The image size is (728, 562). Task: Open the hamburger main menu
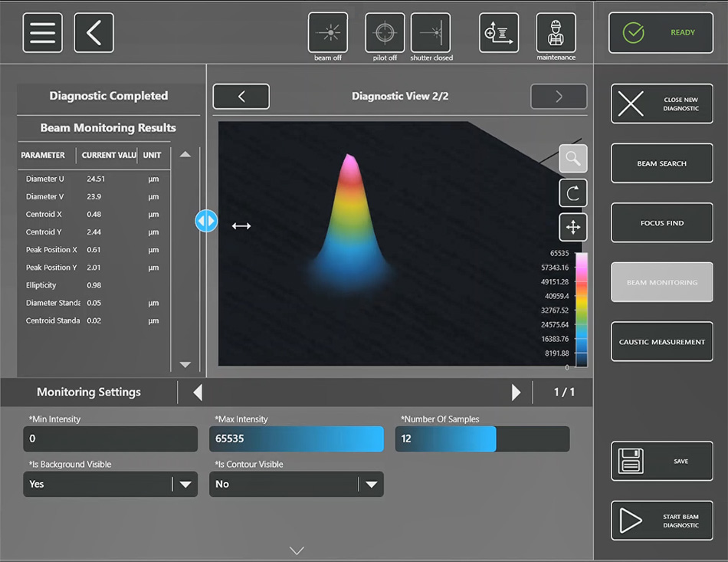42,33
